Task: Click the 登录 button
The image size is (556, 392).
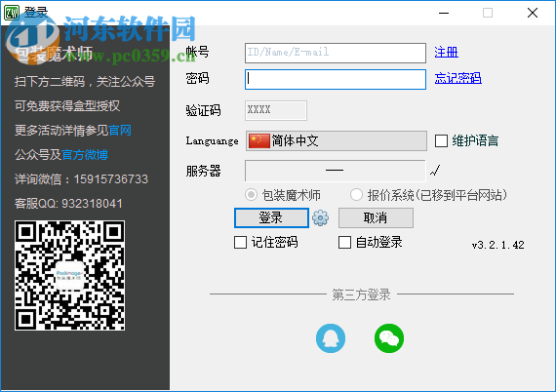Action: pyautogui.click(x=271, y=217)
